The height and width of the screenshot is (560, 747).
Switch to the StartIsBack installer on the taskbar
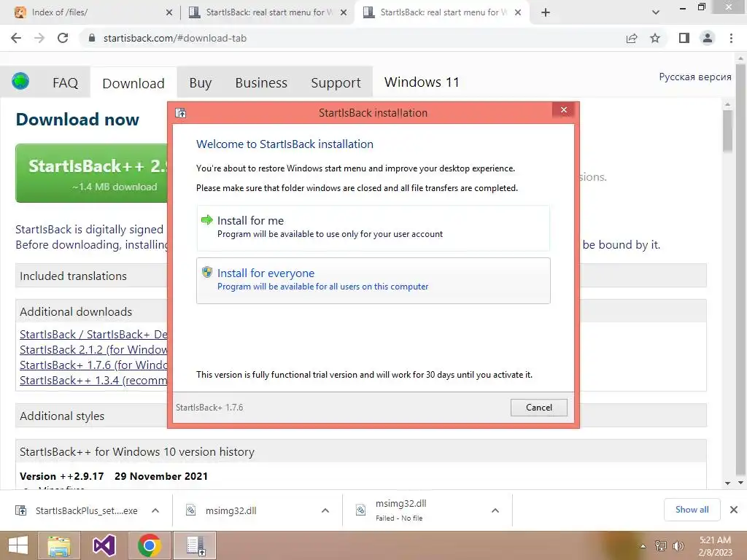tap(195, 545)
